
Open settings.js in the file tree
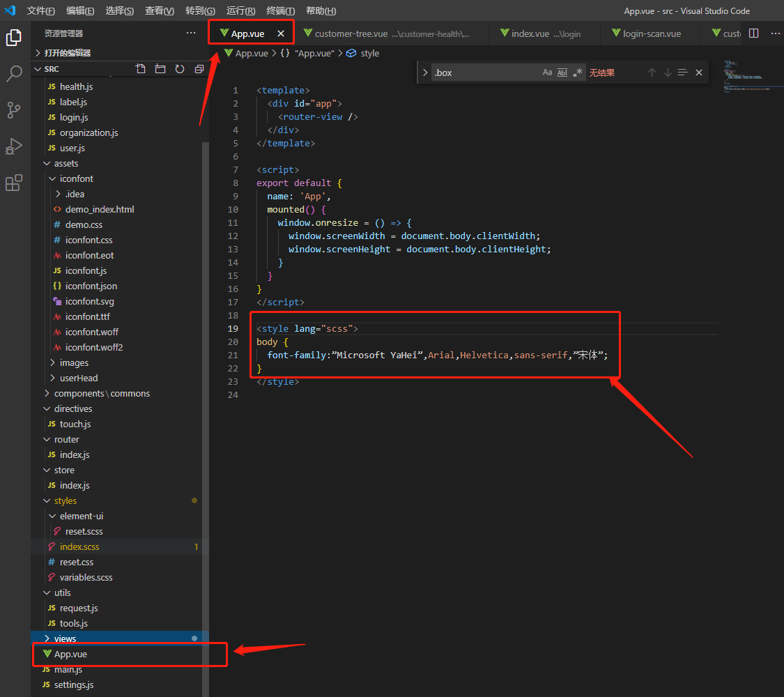(x=120, y=685)
